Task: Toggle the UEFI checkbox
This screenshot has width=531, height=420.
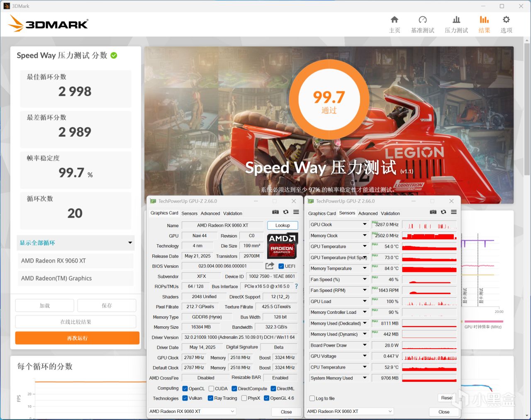Action: 281,266
